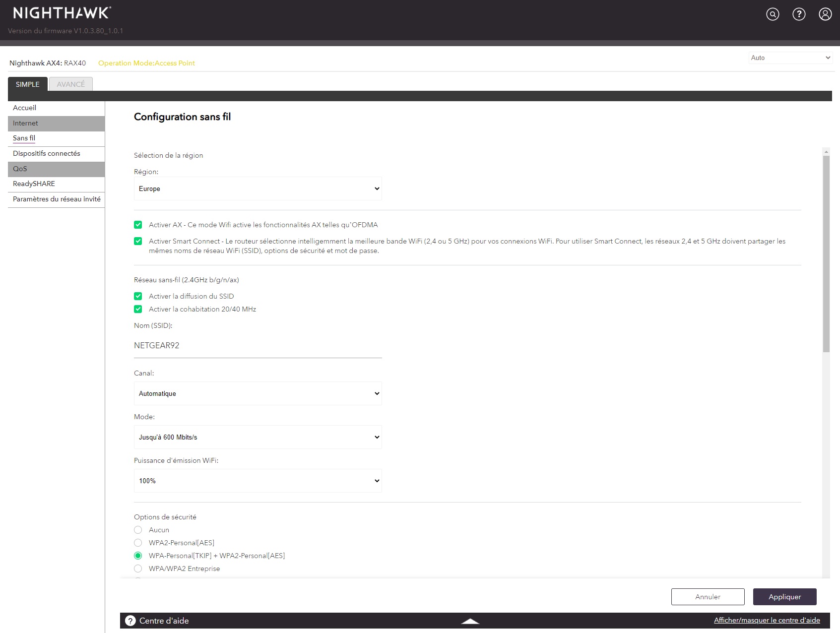Click the Centre d'aide question icon
The width and height of the screenshot is (840, 633).
[130, 621]
